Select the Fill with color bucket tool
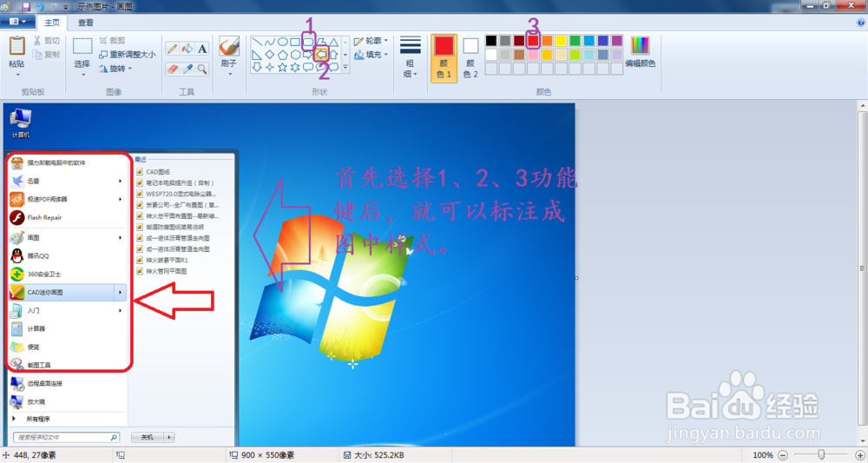Image resolution: width=868 pixels, height=463 pixels. [x=187, y=49]
